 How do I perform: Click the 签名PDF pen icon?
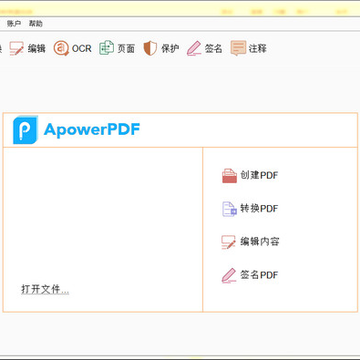click(x=229, y=275)
